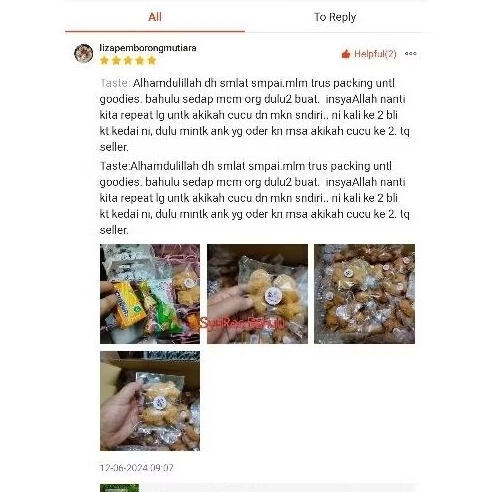Open the second photo of hand holding bahulu packet
Screen dimensions: 492x492
pyautogui.click(x=257, y=294)
